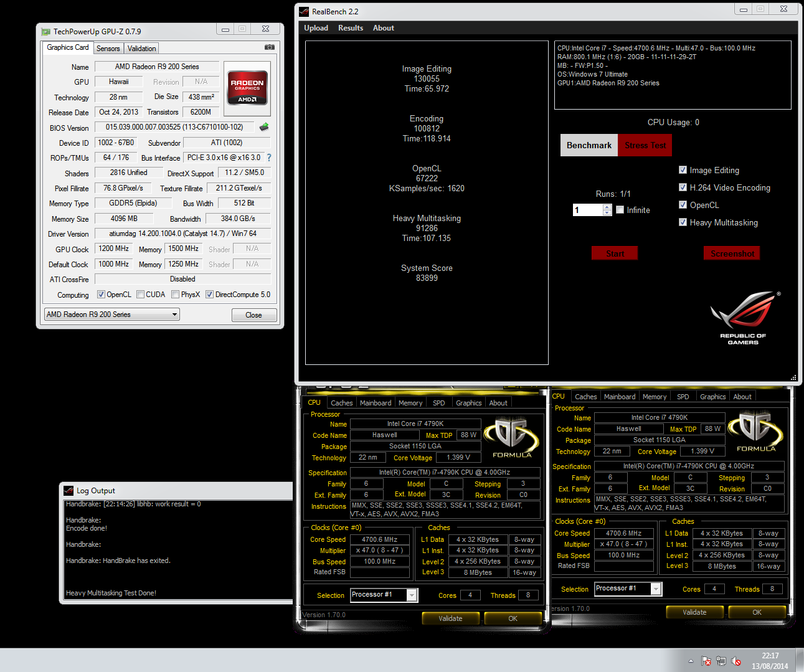Click the muted volume tray icon
804x672 pixels.
click(736, 661)
